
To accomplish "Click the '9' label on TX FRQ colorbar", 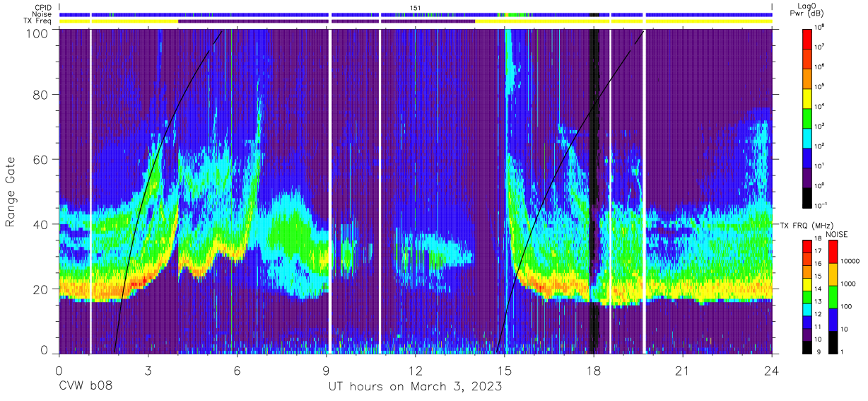I will 819,351.
